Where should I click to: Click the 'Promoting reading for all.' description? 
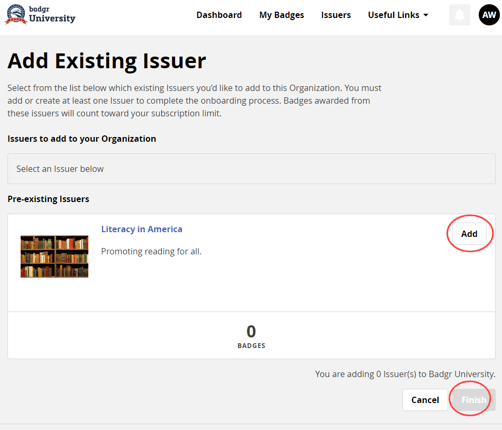pos(151,251)
